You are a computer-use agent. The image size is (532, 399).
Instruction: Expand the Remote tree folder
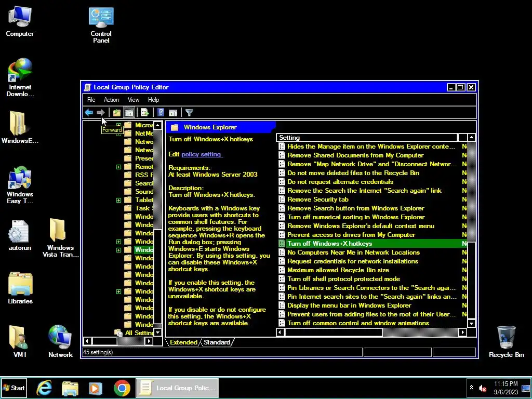tap(118, 167)
